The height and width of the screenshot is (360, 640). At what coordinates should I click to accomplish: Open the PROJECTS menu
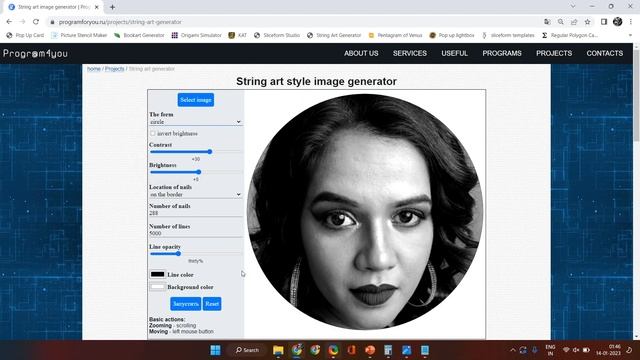point(554,53)
